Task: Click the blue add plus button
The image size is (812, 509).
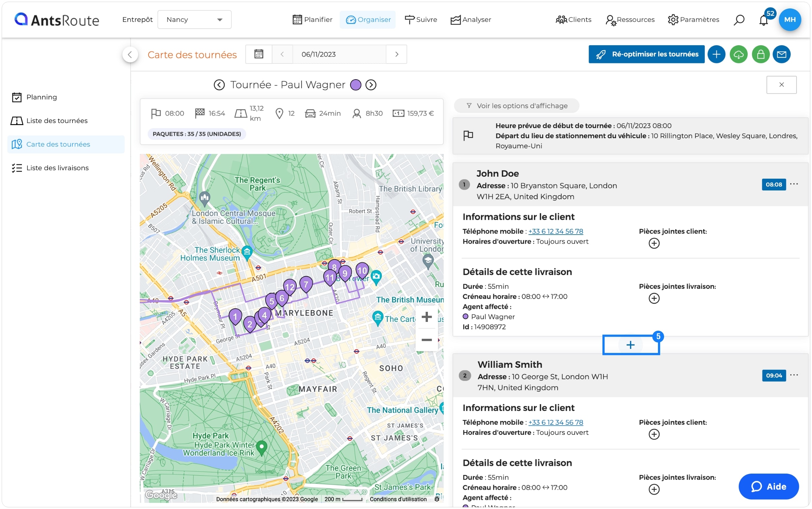Action: click(x=716, y=54)
